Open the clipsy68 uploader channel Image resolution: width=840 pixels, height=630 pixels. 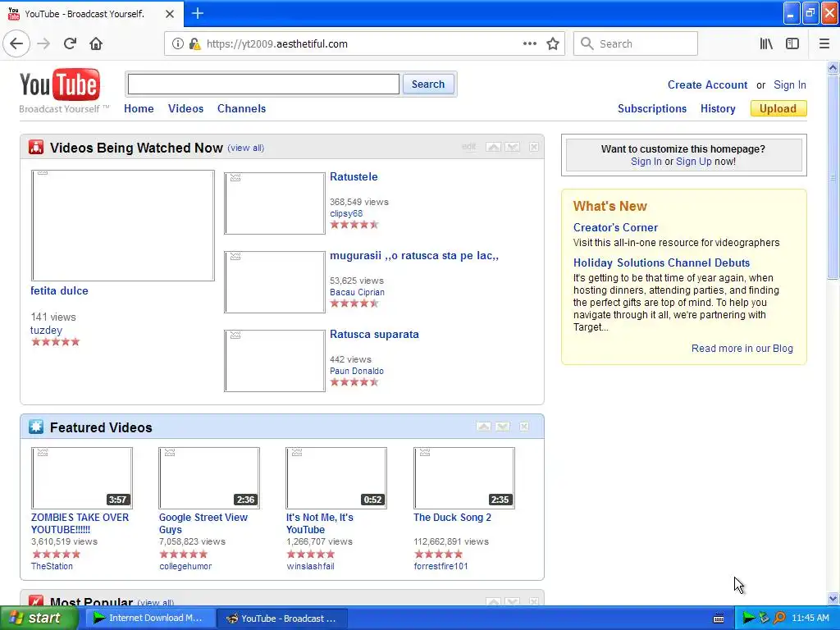click(x=346, y=213)
